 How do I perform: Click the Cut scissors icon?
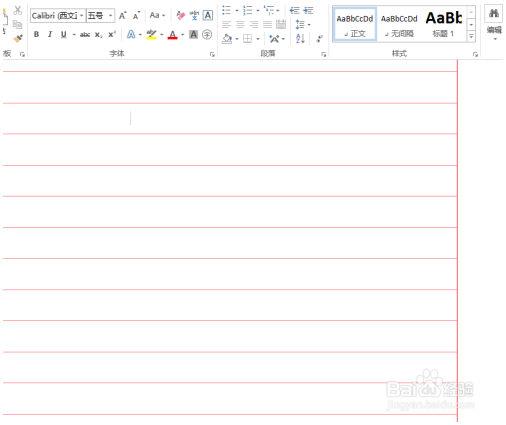18,10
